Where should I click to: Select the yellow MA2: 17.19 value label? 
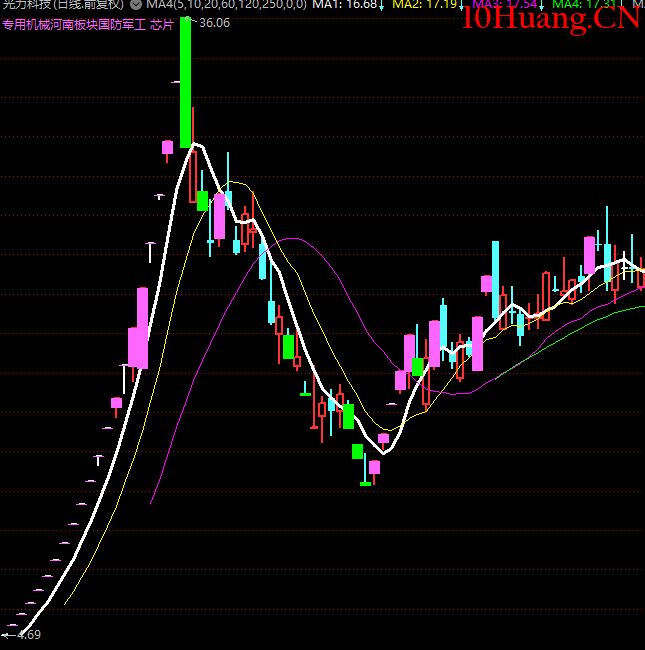pos(424,5)
